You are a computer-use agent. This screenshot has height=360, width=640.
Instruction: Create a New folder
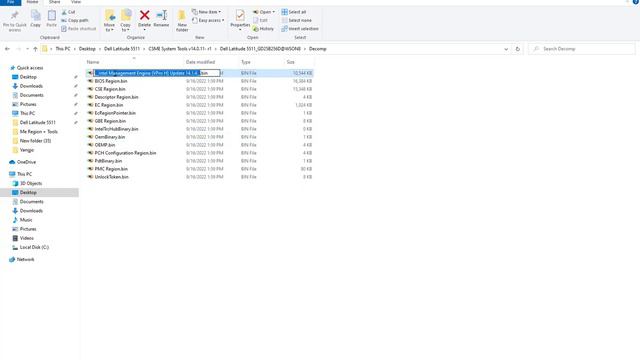[x=182, y=21]
